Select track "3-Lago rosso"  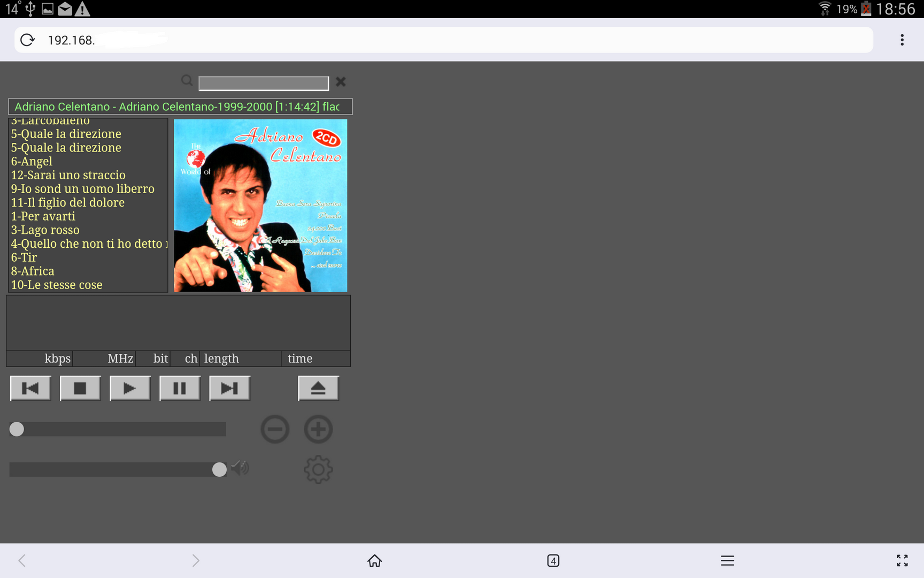coord(45,230)
